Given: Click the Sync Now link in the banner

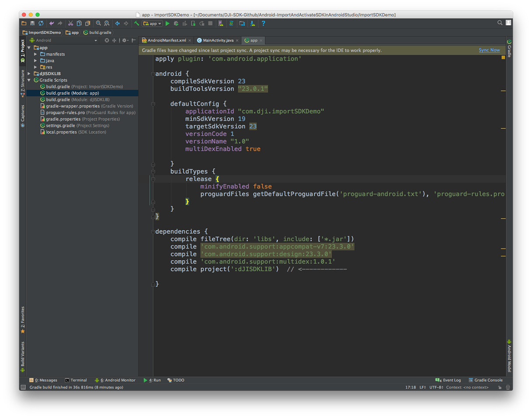Looking at the screenshot, I should (489, 50).
